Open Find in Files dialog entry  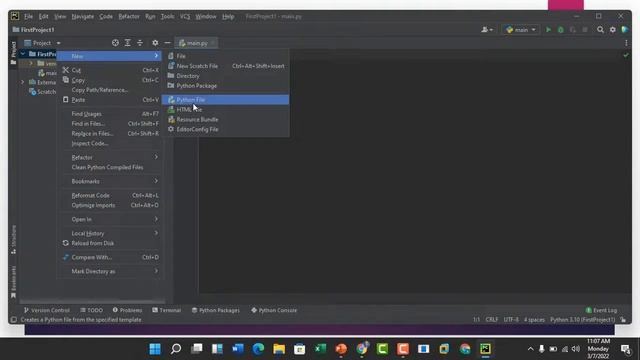click(x=110, y=124)
